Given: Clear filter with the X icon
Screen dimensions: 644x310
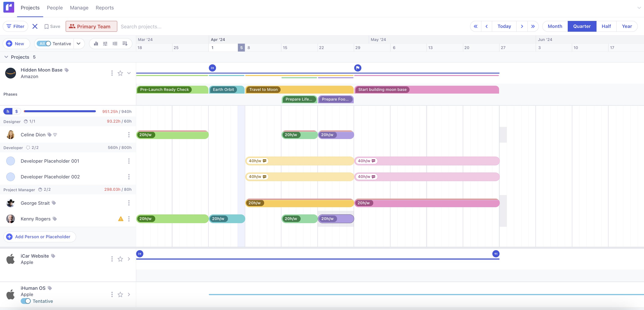Looking at the screenshot, I should click(x=35, y=26).
